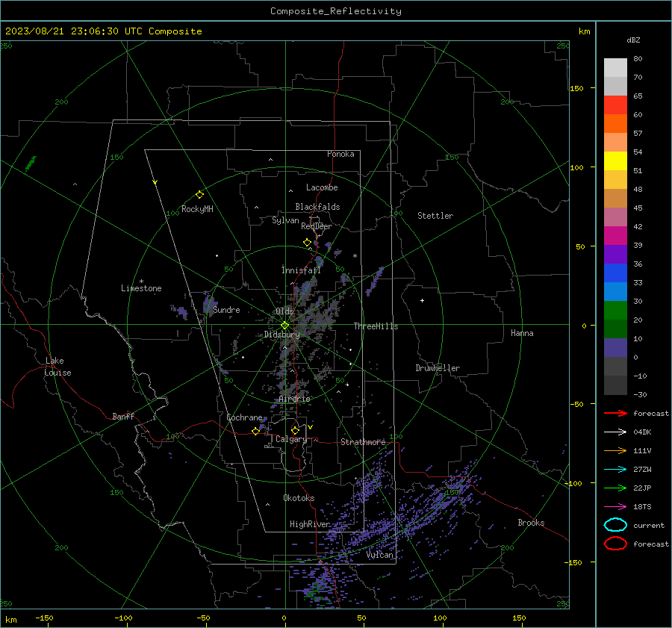Click the km unit label at top right
This screenshot has height=628, width=672.
point(584,31)
